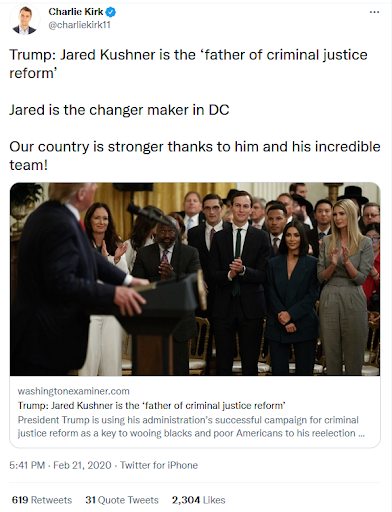The height and width of the screenshot is (512, 392).
Task: View the 619 Retweets list
Action: pyautogui.click(x=42, y=500)
